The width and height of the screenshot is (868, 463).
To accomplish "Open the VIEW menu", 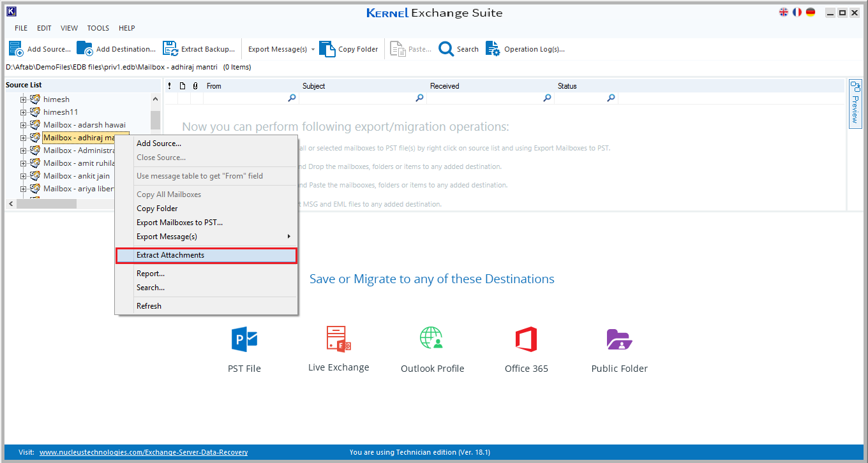I will tap(69, 28).
